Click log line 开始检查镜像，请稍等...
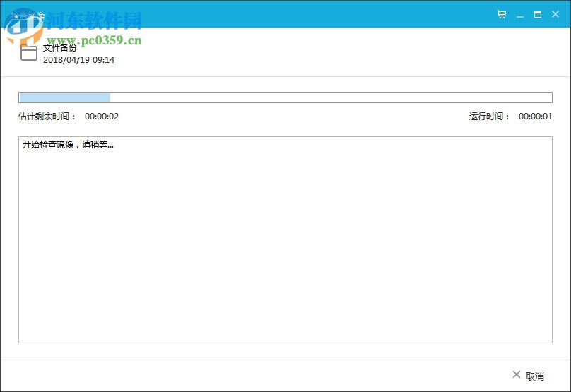This screenshot has width=571, height=392. tap(68, 145)
